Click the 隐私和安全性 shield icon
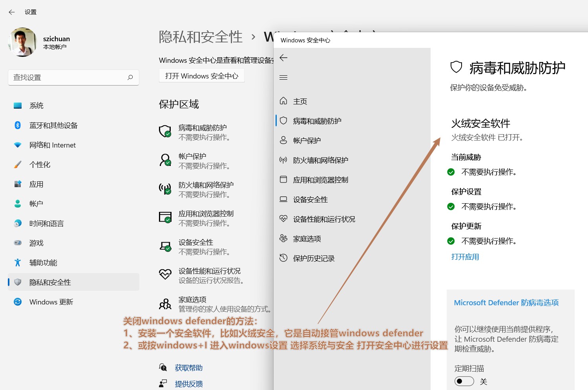This screenshot has height=390, width=588. tap(18, 282)
